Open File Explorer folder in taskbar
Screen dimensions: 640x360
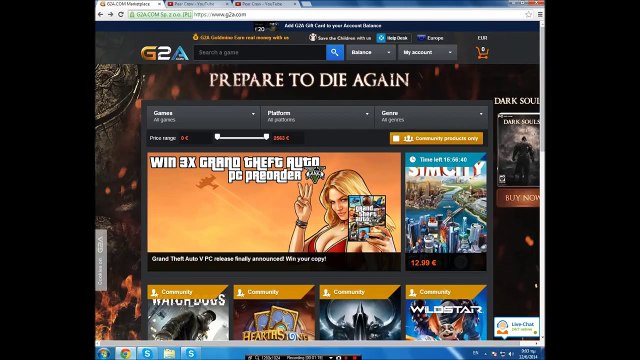pyautogui.click(x=169, y=353)
